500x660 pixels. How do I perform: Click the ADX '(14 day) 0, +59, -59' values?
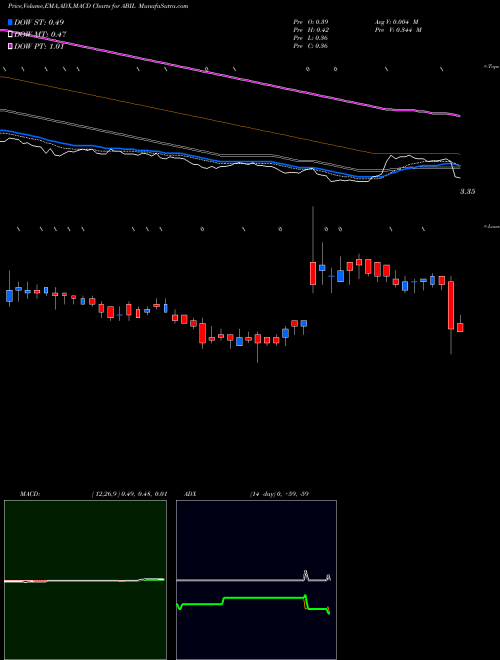click(279, 494)
